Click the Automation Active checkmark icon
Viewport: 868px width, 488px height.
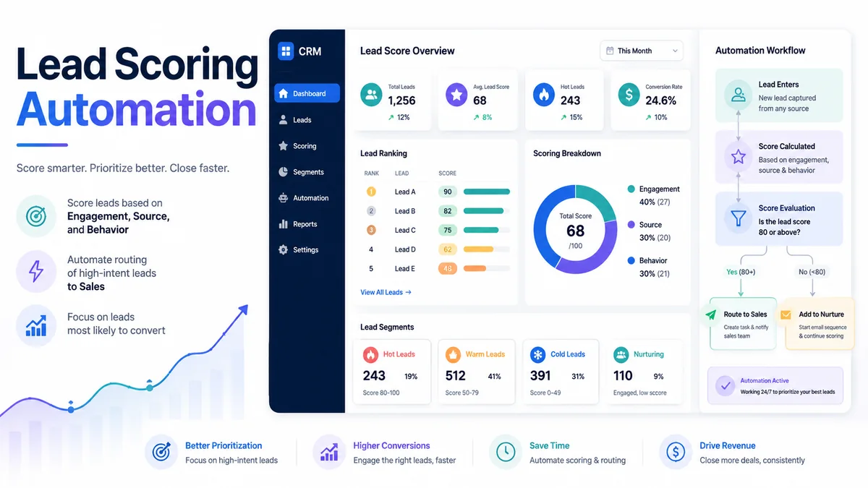pos(724,385)
